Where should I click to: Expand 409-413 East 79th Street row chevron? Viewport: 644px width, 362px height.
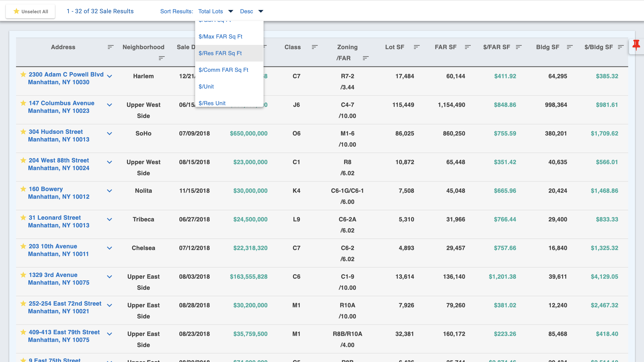(x=109, y=334)
